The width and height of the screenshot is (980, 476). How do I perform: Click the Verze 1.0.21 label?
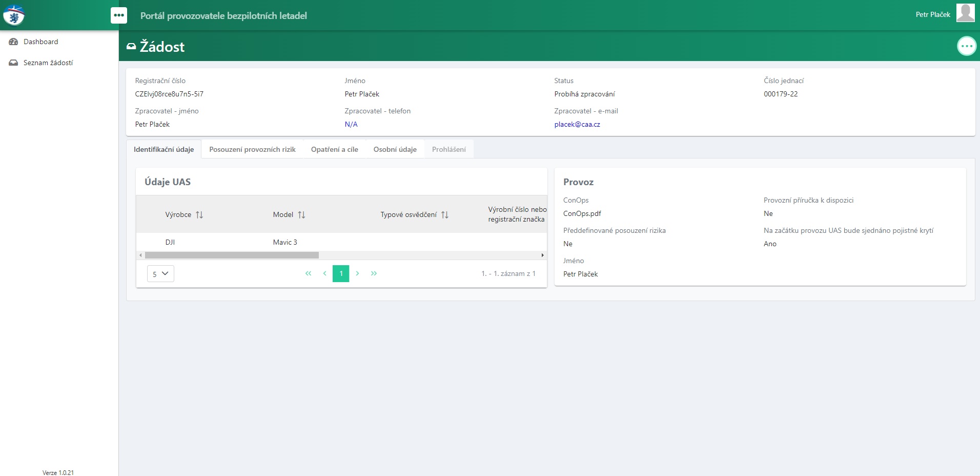pos(58,472)
